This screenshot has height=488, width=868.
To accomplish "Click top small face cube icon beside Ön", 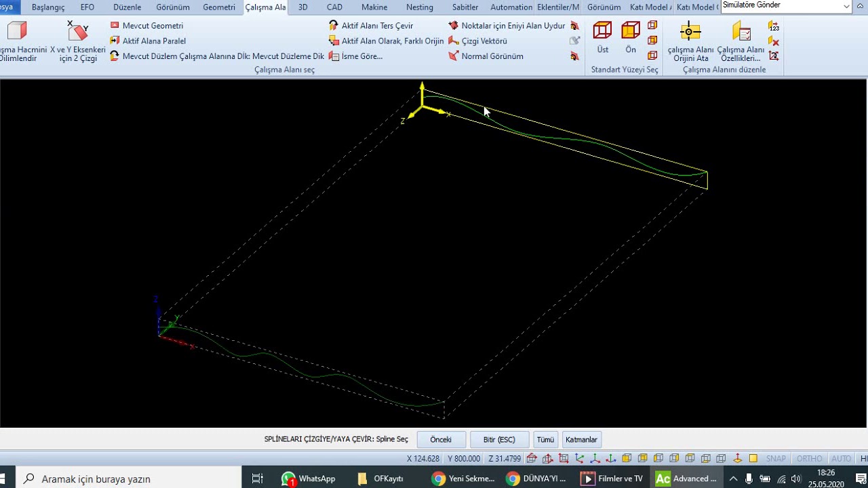I will pos(652,26).
